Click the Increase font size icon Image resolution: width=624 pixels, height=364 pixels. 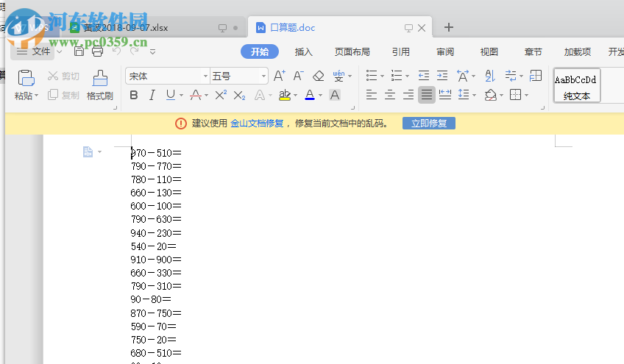click(280, 76)
